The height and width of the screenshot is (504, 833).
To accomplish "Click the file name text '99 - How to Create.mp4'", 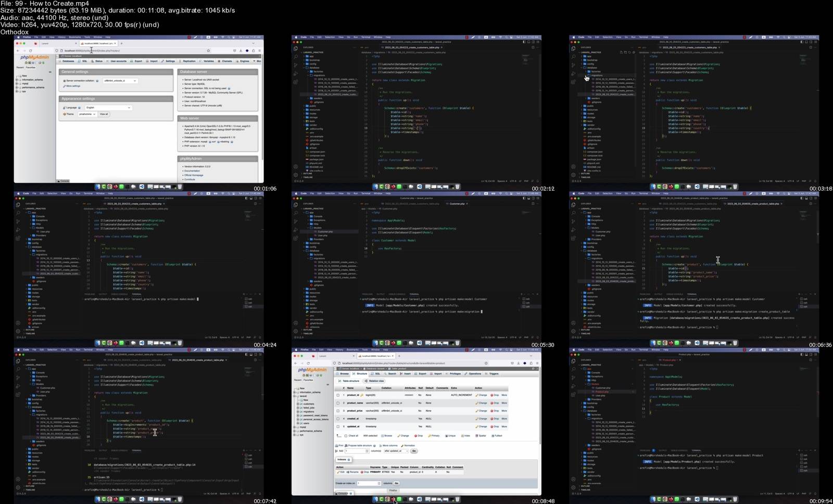I will 44,3.
